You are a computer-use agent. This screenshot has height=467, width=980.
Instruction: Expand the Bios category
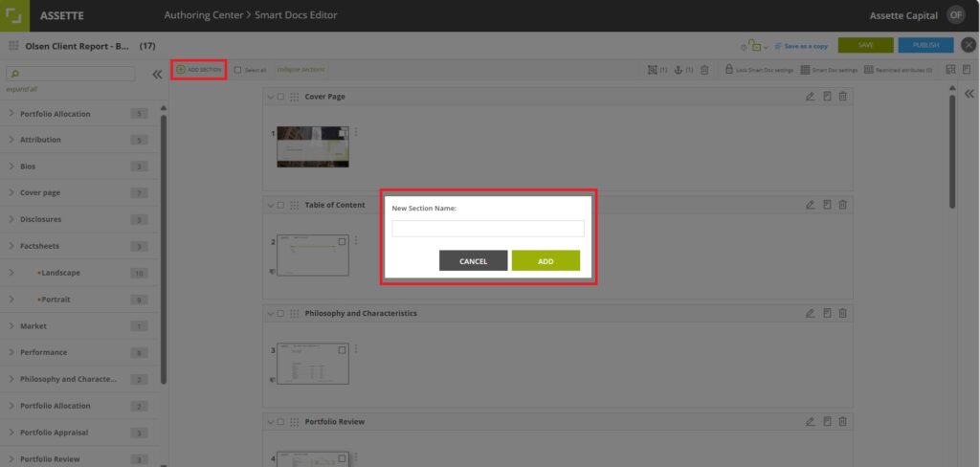11,167
